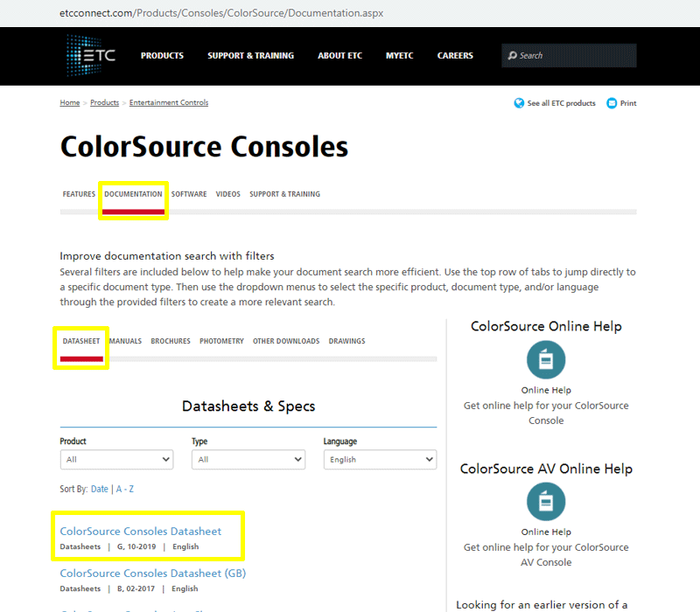The image size is (700, 612).
Task: Open the ColorSource Online Help icon
Action: point(546,360)
